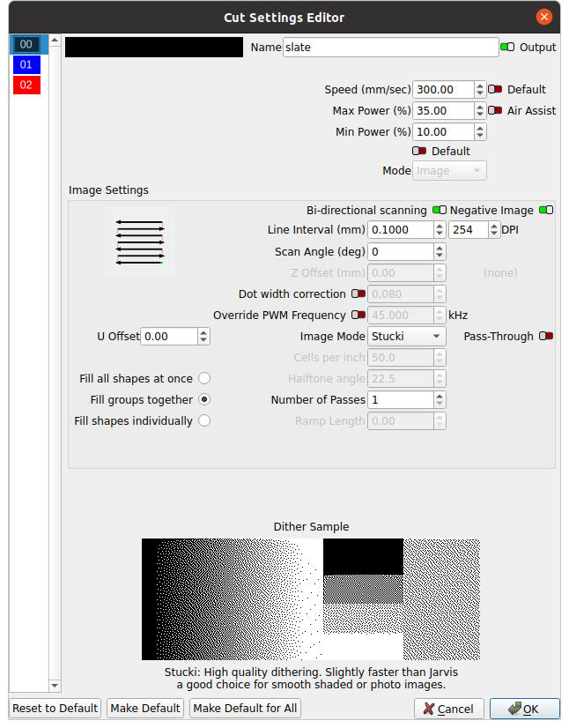Click the disabled PWM Frequency value field
This screenshot has height=728, width=569.
(x=407, y=316)
